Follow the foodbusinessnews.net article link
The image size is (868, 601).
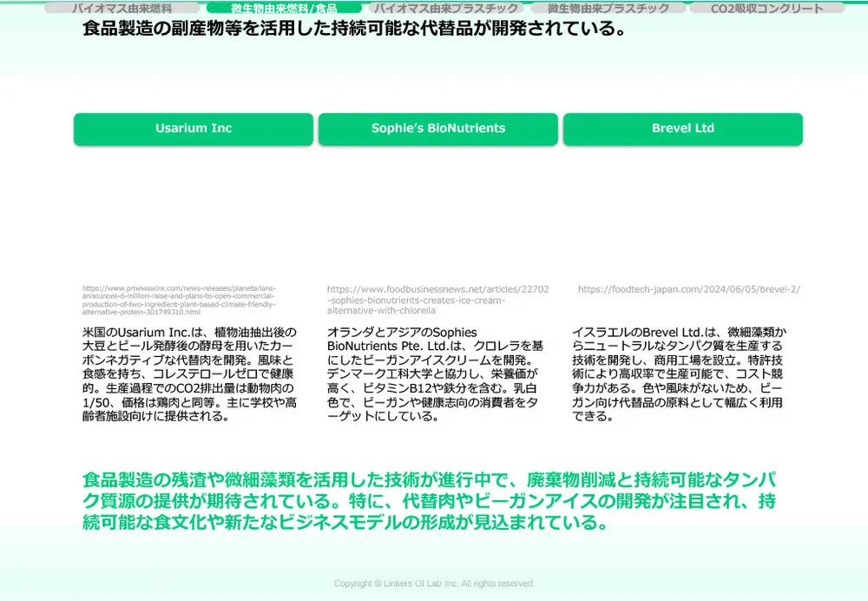tap(437, 300)
